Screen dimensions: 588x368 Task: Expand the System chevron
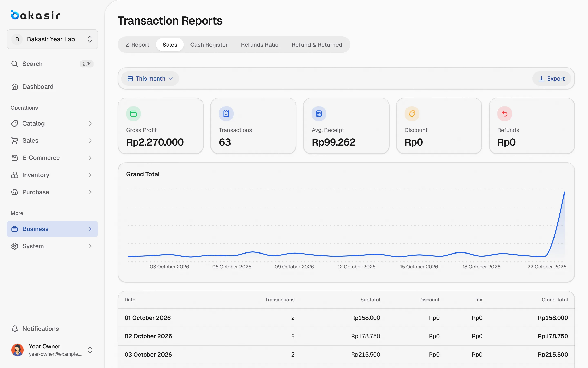click(90, 246)
